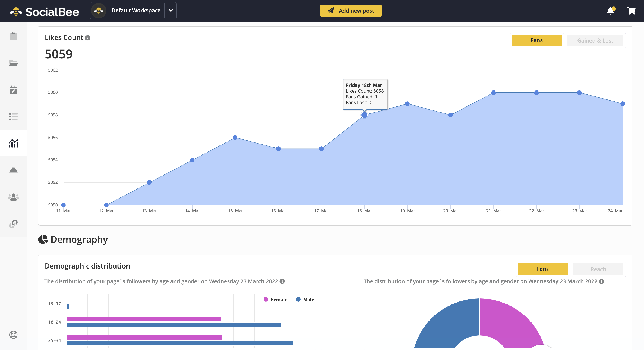Select the Default Workspace label

[136, 10]
